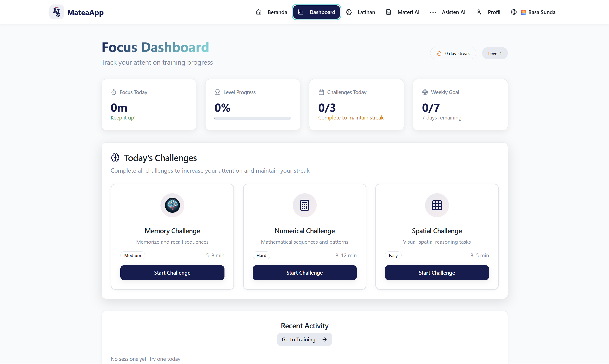This screenshot has width=609, height=364.
Task: Switch to the Latihan page
Action: (x=361, y=12)
